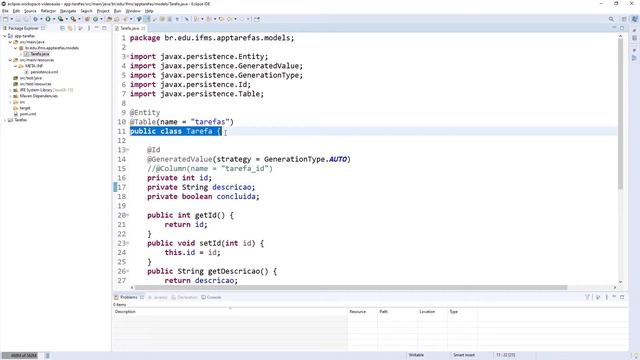This screenshot has width=640, height=360.
Task: Open the Run launch dropdown arrow
Action: [x=54, y=19]
